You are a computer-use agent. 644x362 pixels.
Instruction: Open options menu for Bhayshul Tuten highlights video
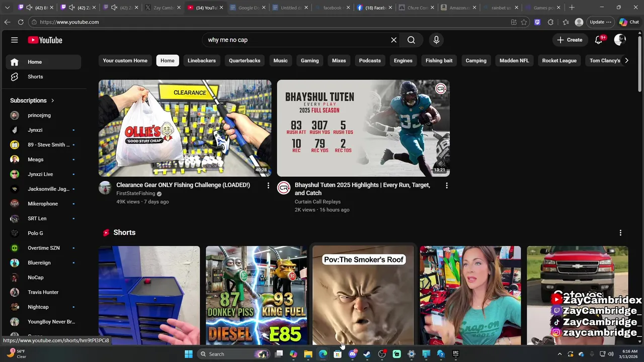tap(446, 186)
